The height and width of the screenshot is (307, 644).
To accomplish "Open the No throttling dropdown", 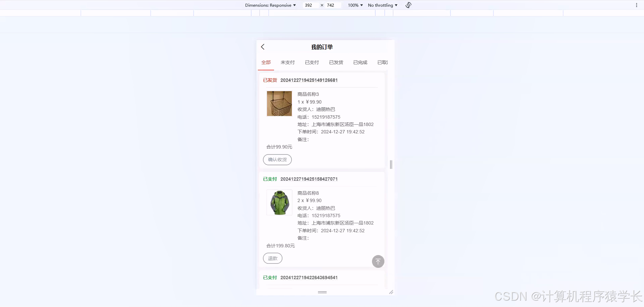I will [x=382, y=5].
